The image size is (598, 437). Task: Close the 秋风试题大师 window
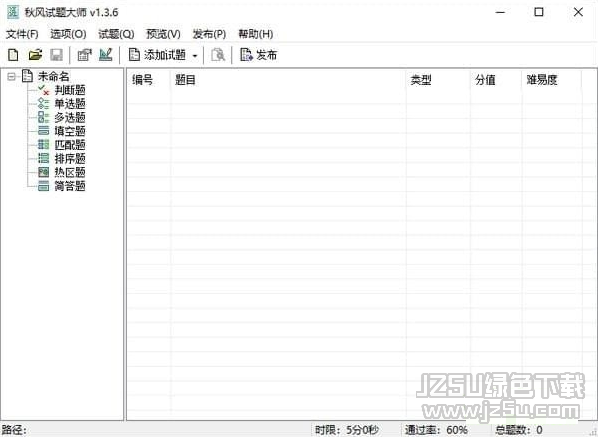pyautogui.click(x=578, y=12)
